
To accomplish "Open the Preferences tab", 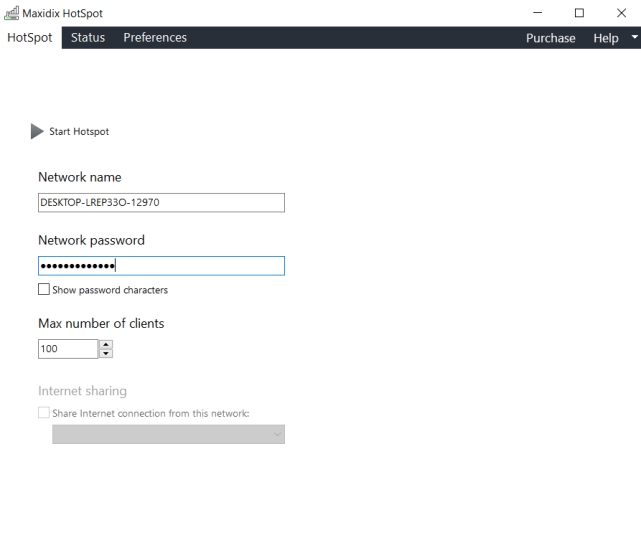I will point(155,38).
